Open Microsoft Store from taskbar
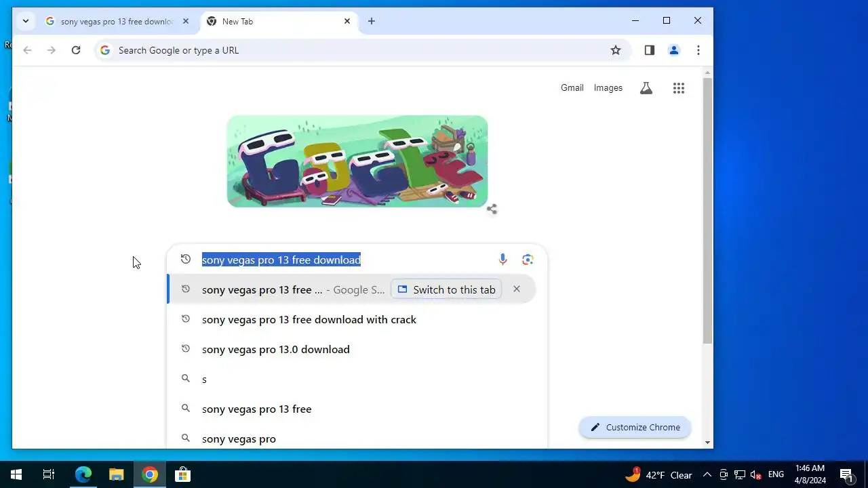Screen dimensions: 868x488 (183, 474)
